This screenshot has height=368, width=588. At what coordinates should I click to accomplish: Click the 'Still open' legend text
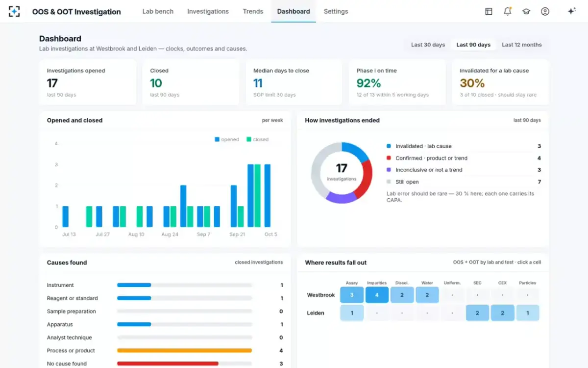click(407, 182)
